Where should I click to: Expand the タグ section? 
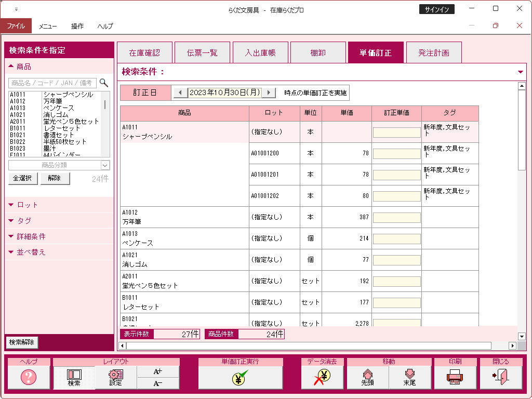tap(11, 220)
